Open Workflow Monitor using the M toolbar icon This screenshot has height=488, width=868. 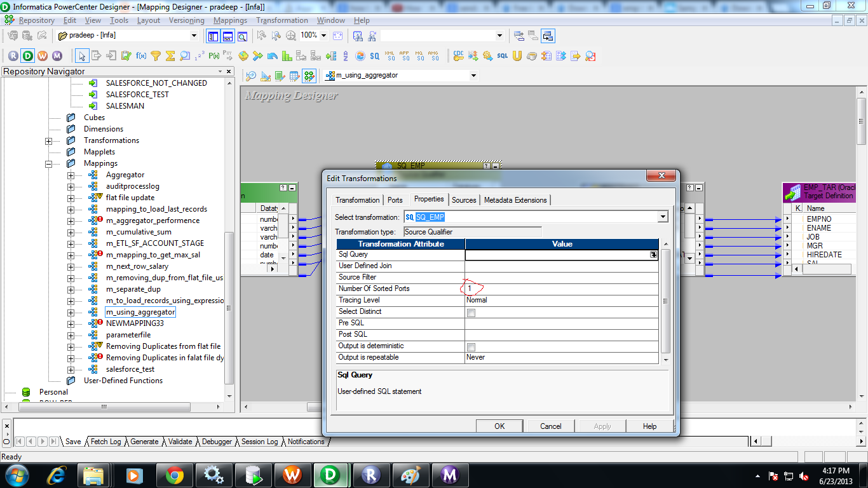point(57,56)
